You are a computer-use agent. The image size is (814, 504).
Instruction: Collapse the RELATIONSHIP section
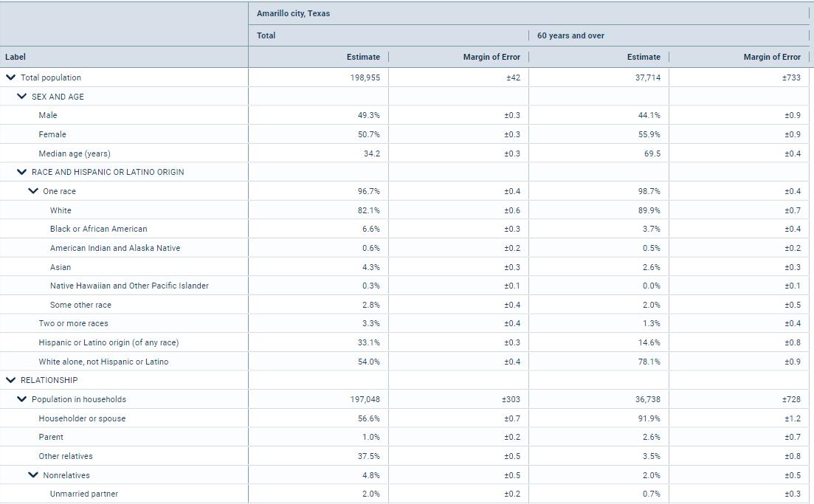coord(10,380)
